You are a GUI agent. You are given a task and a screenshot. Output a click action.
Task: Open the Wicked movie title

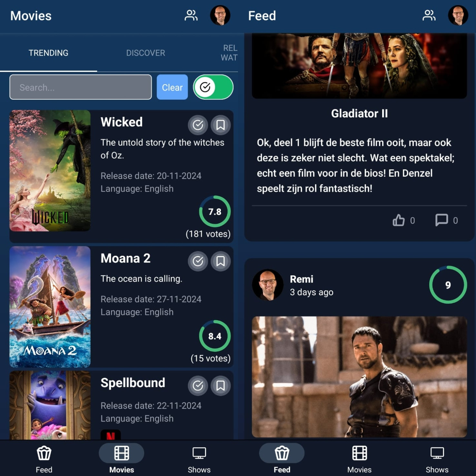coord(122,122)
